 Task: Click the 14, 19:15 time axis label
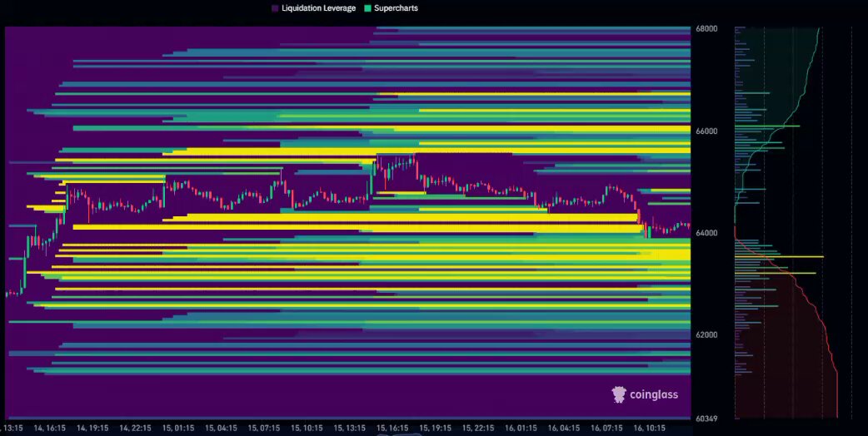pyautogui.click(x=92, y=429)
